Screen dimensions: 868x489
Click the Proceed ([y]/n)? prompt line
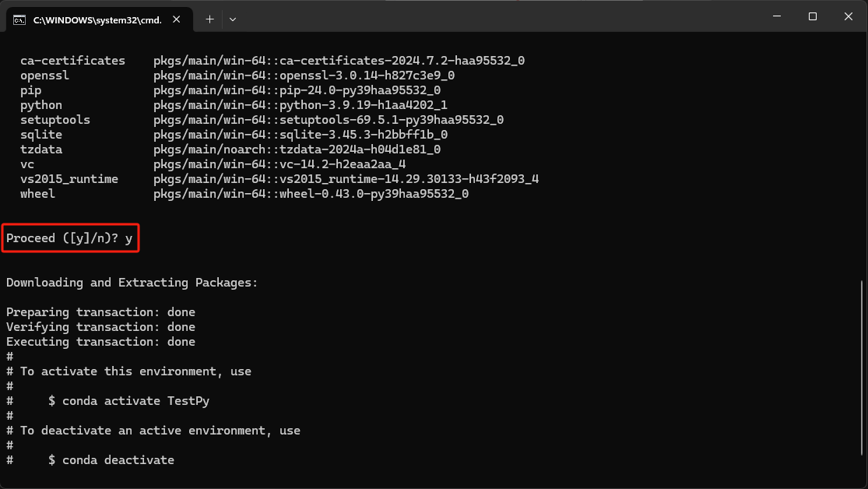click(70, 238)
